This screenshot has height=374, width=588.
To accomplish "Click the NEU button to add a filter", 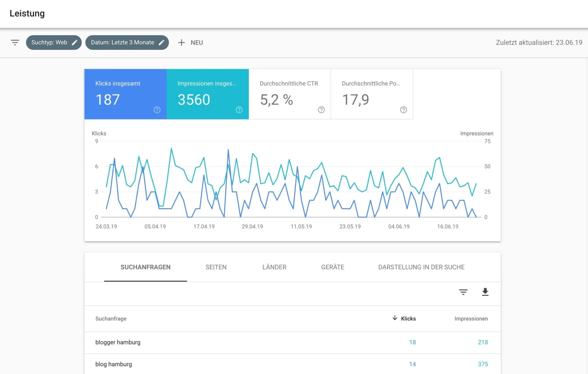I will coord(190,43).
